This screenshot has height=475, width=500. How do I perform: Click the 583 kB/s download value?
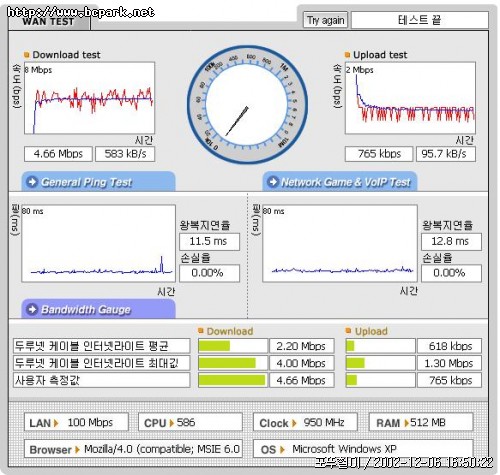point(125,154)
